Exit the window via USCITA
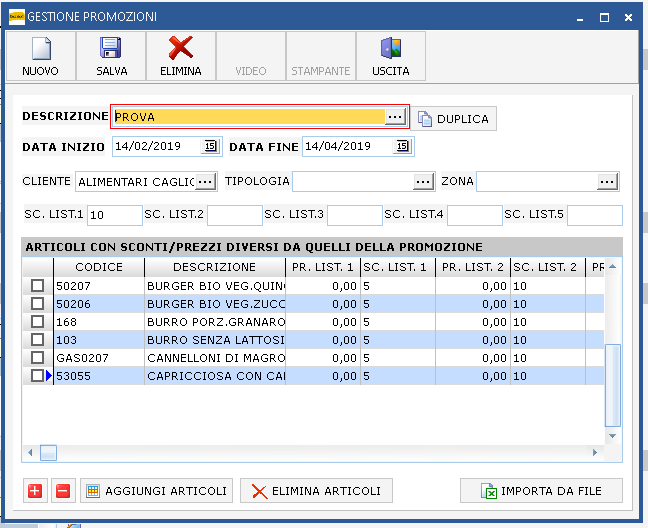648x528 pixels. click(x=391, y=56)
